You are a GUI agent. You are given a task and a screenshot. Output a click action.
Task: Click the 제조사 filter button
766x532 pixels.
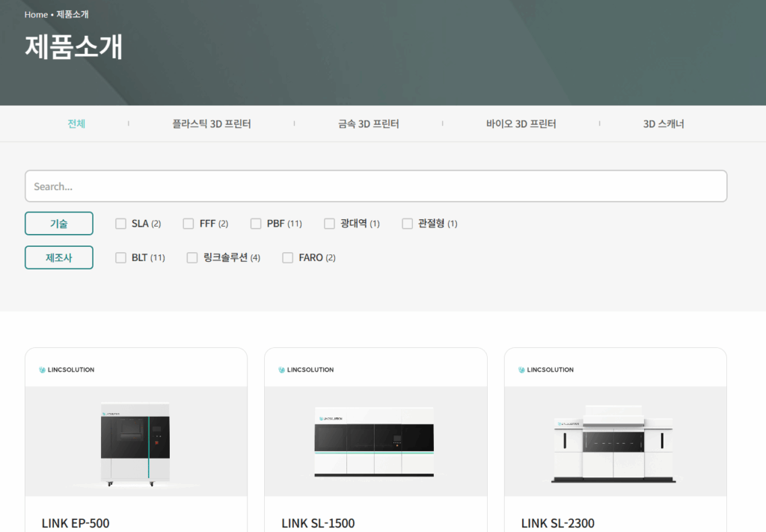tap(59, 258)
